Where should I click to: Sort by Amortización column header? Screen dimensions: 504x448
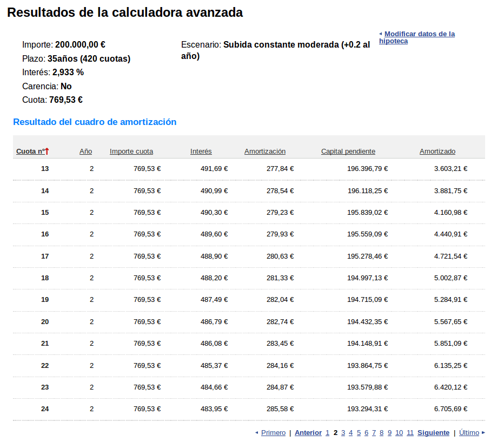pyautogui.click(x=265, y=151)
